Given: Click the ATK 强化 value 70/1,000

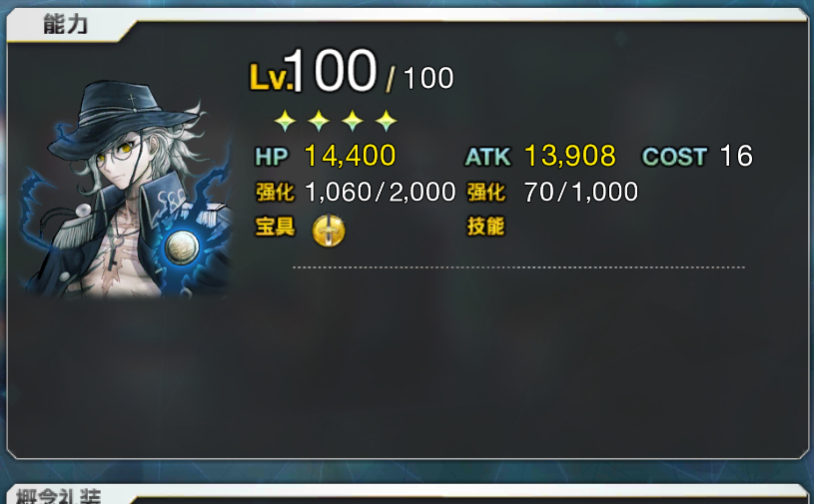Looking at the screenshot, I should (581, 192).
